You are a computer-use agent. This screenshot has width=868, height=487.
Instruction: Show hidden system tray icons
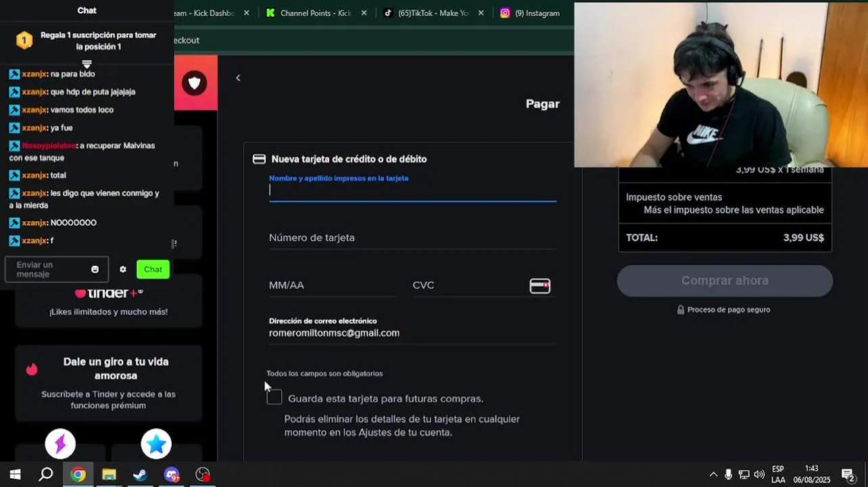tap(713, 475)
